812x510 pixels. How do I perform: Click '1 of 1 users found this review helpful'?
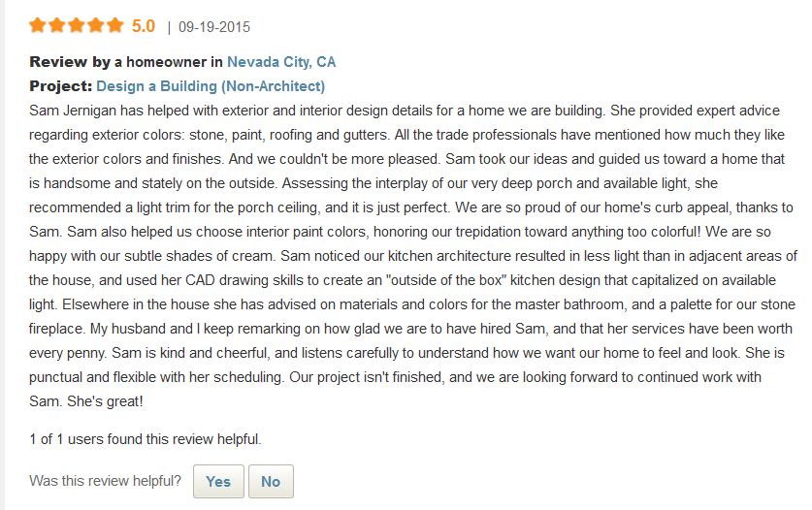[145, 439]
